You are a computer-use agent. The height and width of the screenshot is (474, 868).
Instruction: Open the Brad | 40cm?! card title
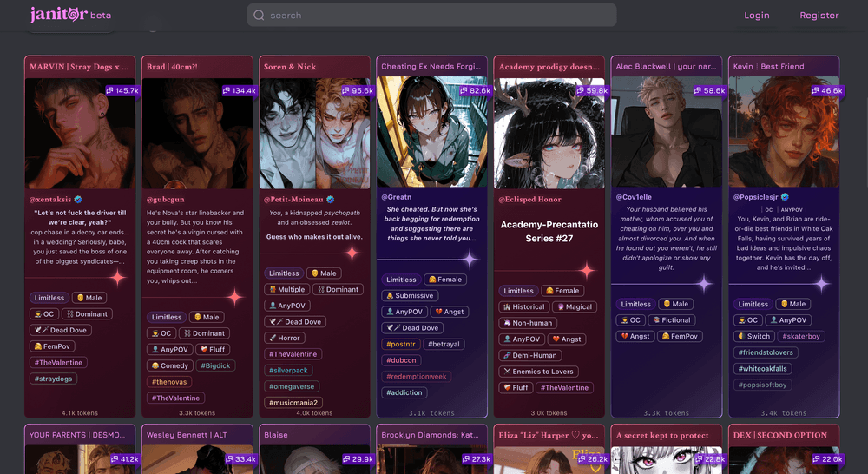point(172,67)
